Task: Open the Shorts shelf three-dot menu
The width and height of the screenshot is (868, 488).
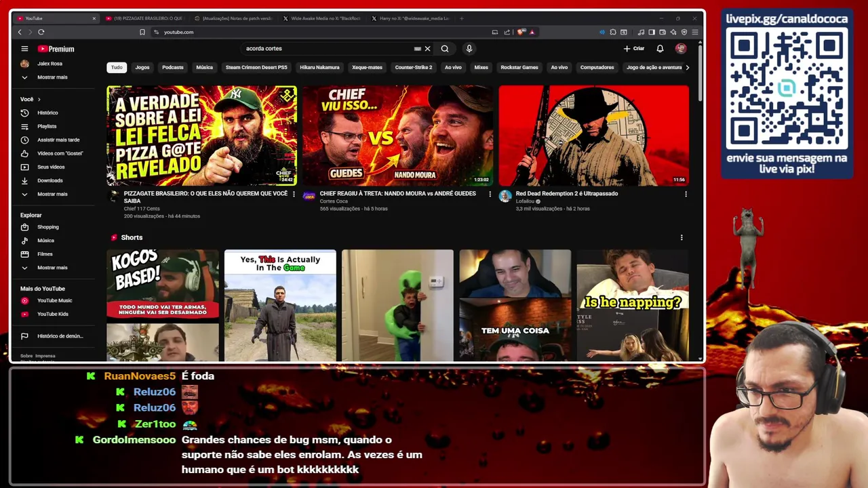Action: 682,237
